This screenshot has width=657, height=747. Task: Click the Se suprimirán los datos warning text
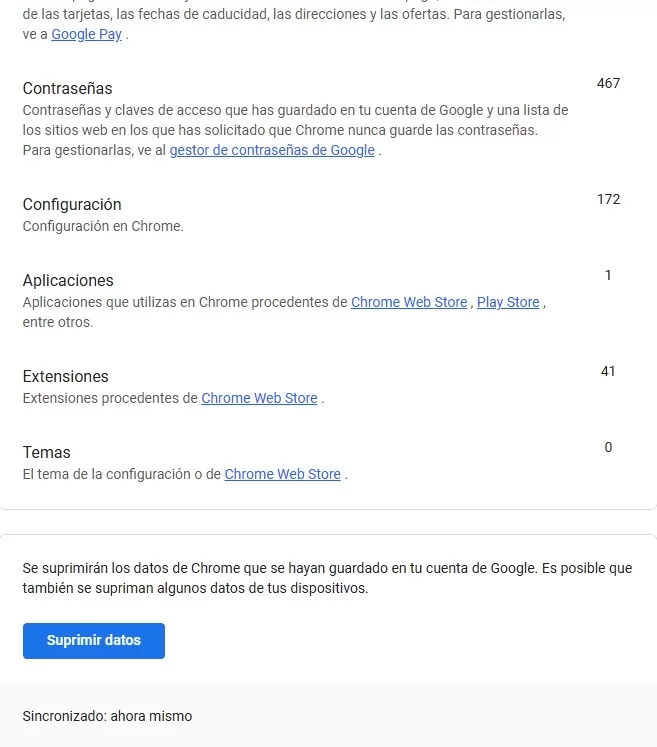point(327,578)
